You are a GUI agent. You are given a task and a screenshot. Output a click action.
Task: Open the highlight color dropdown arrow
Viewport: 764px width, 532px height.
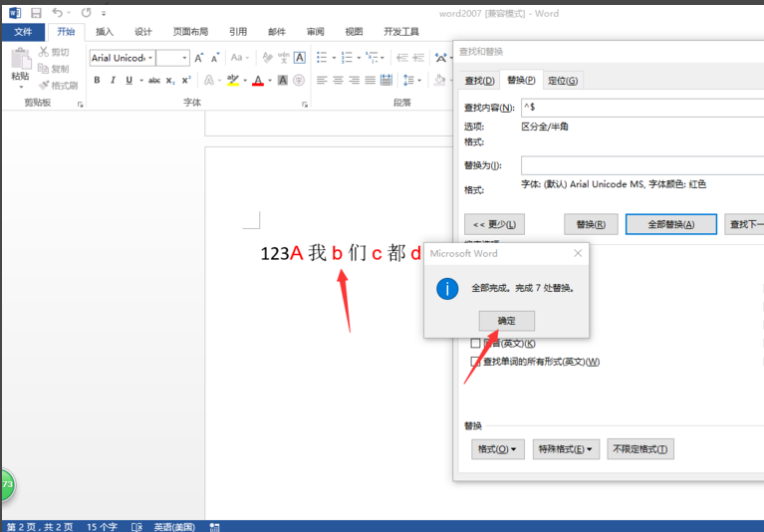245,81
